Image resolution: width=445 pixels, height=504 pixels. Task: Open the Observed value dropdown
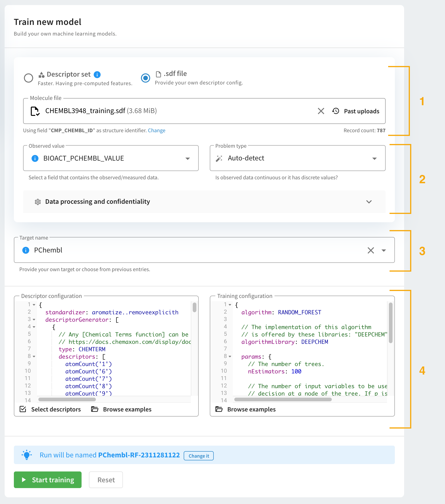point(188,159)
